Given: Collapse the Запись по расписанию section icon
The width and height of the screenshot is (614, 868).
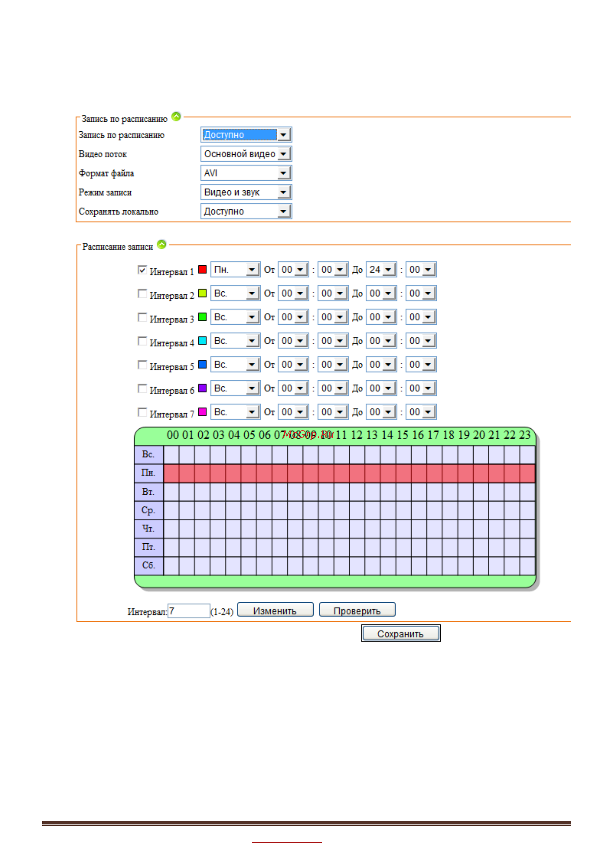Looking at the screenshot, I should pyautogui.click(x=176, y=116).
